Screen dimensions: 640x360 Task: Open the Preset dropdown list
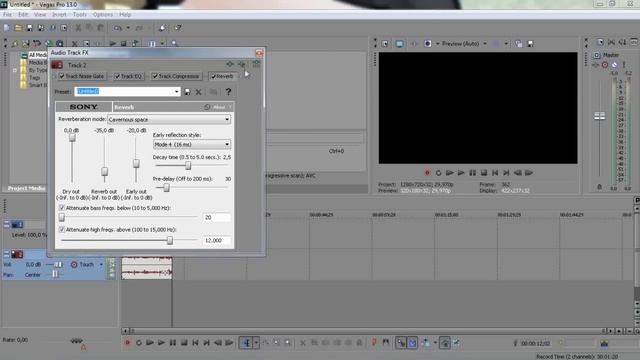point(176,91)
